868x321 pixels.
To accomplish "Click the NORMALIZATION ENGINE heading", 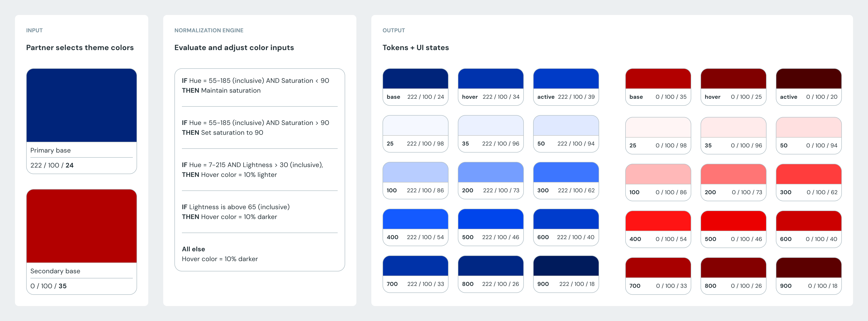I will [x=209, y=30].
